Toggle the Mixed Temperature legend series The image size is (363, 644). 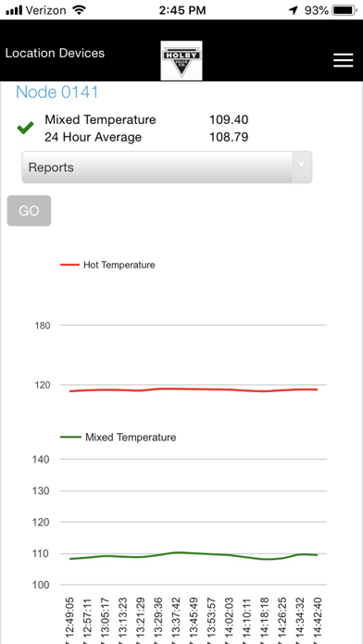pyautogui.click(x=118, y=438)
